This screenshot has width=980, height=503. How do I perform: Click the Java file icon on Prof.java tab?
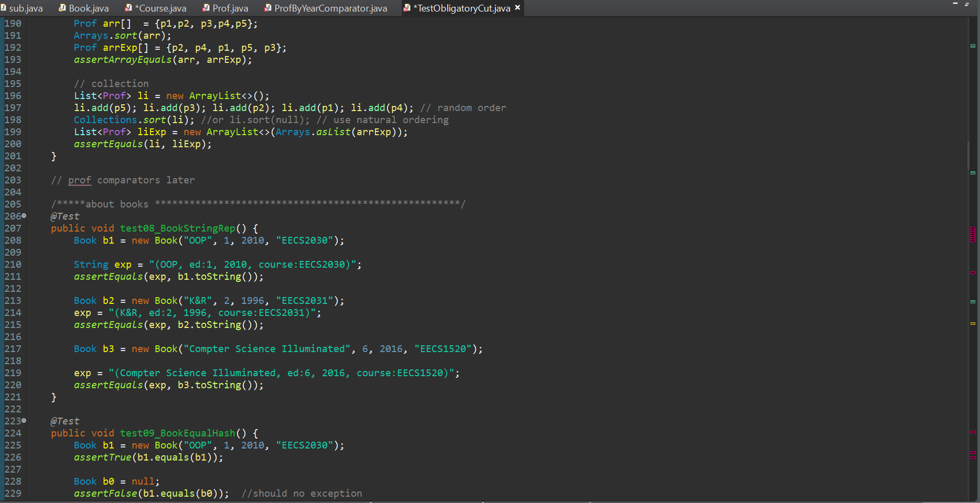click(x=206, y=8)
